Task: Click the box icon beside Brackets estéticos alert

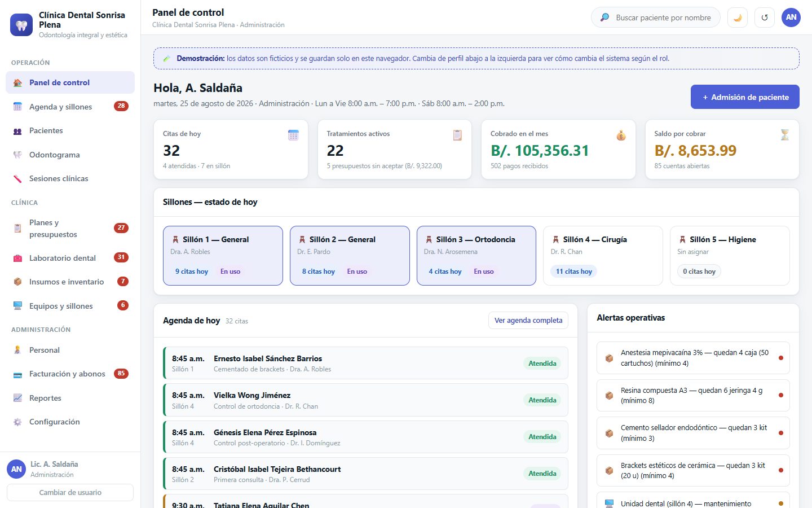Action: 609,470
